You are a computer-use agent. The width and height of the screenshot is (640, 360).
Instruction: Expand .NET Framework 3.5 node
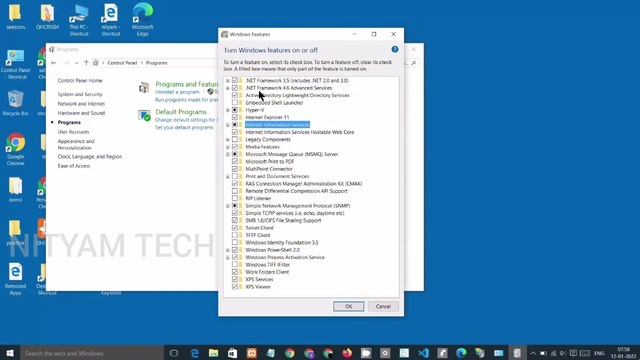[228, 81]
